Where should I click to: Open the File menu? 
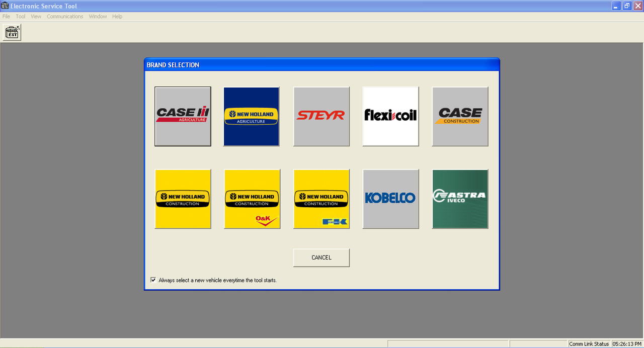click(6, 17)
